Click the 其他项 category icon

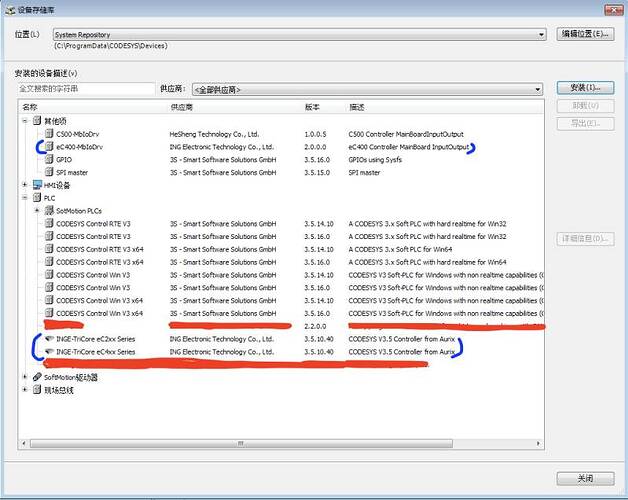[x=37, y=121]
